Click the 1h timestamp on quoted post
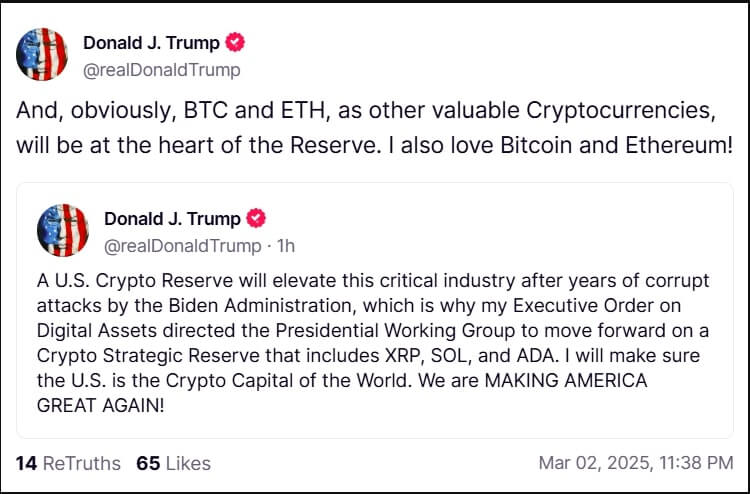Screen dimensions: 750x494 click(284, 245)
